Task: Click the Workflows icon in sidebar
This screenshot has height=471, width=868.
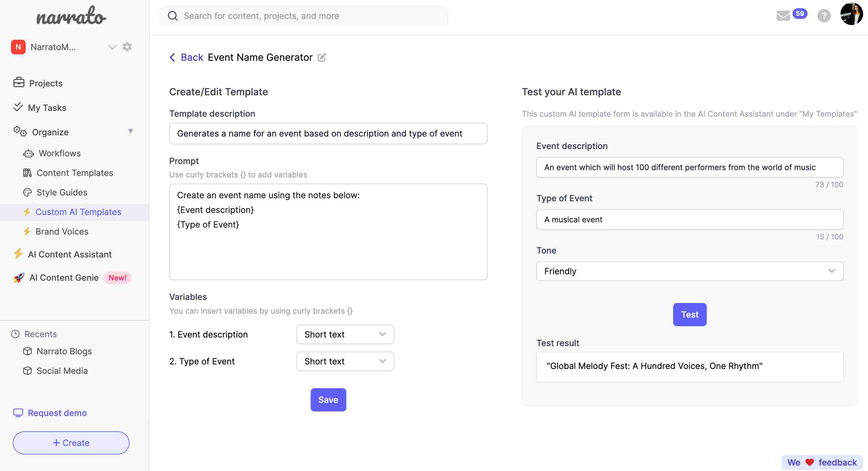Action: pos(28,152)
